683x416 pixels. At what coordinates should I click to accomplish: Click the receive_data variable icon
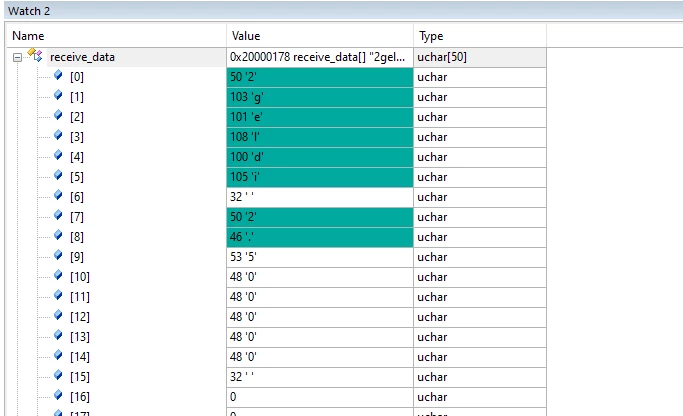(35, 55)
